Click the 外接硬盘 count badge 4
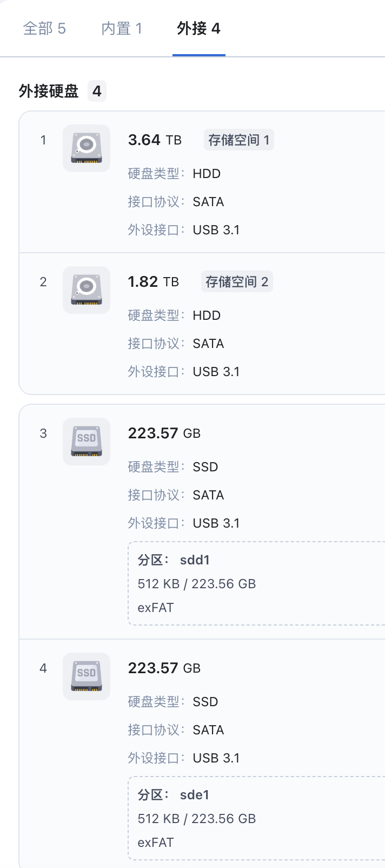Screen dimensions: 385x868 pos(97,91)
